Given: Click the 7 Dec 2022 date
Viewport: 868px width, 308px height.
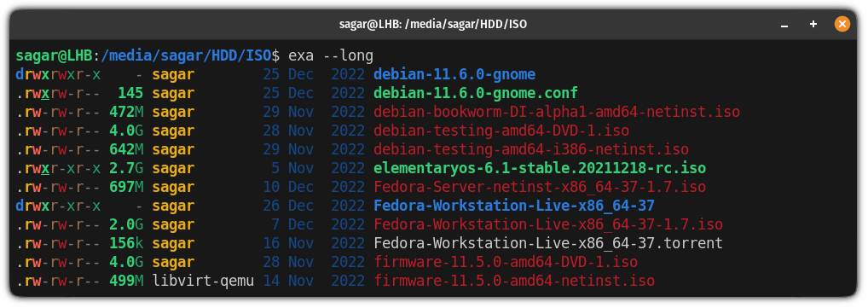Looking at the screenshot, I should 318,224.
